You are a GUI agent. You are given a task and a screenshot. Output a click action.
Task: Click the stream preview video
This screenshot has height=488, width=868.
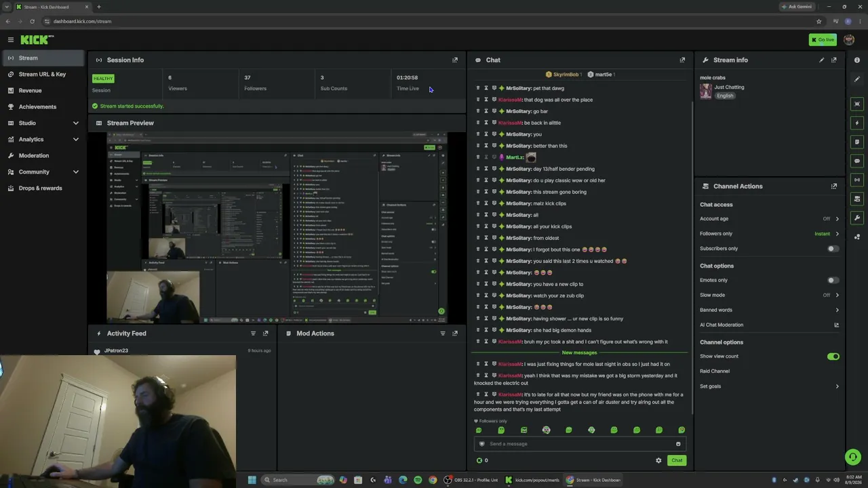click(277, 228)
